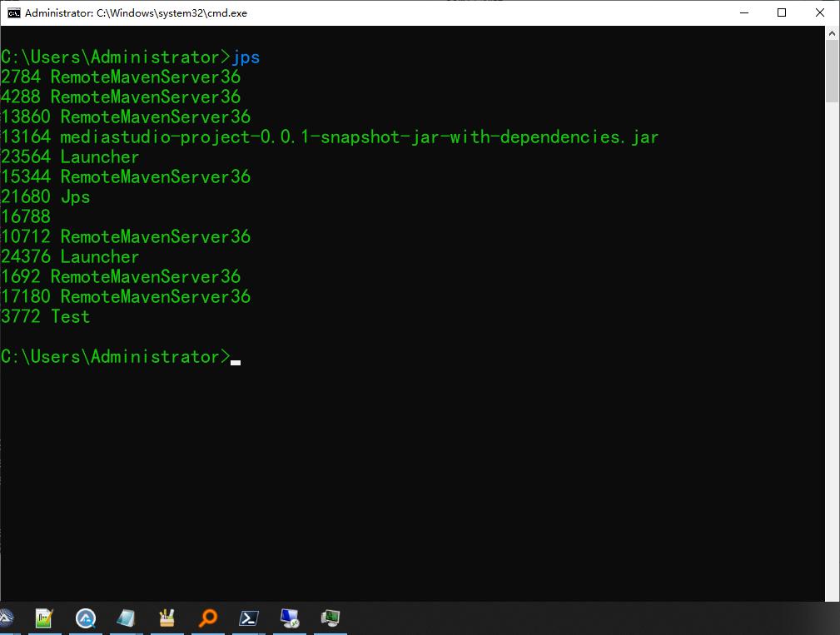
Task: Open the blue circular magnifier taskbar app
Action: tap(85, 618)
